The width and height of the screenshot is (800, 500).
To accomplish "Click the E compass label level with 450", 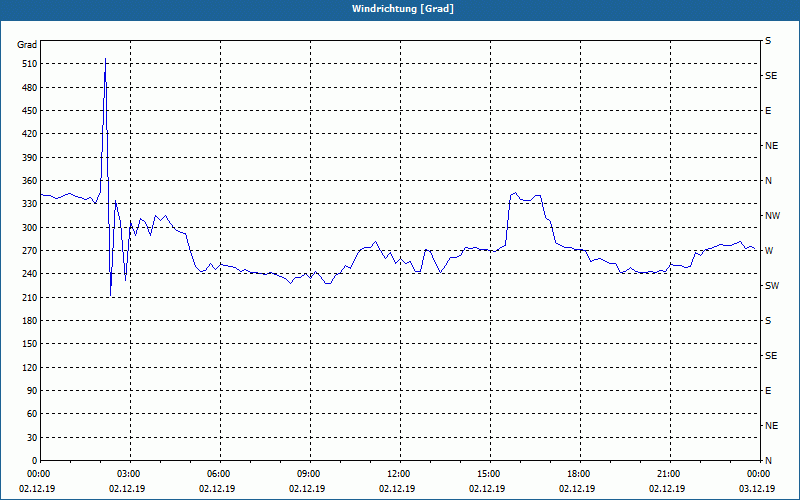I will coord(768,111).
